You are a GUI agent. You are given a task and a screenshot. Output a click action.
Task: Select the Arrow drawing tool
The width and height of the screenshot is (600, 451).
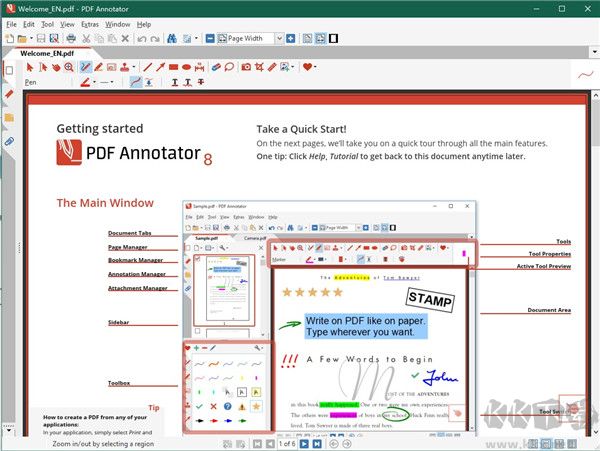(x=160, y=67)
